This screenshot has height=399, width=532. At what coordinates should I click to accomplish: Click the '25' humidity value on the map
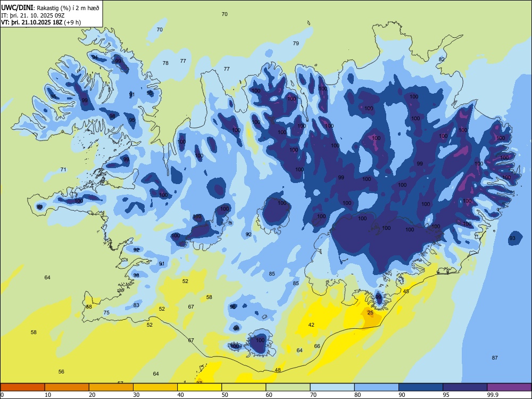(x=370, y=312)
